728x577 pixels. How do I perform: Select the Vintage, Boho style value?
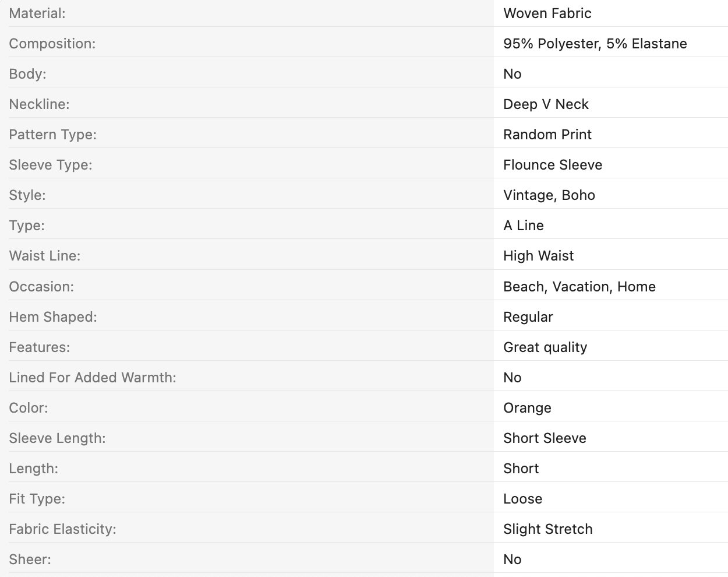(549, 195)
